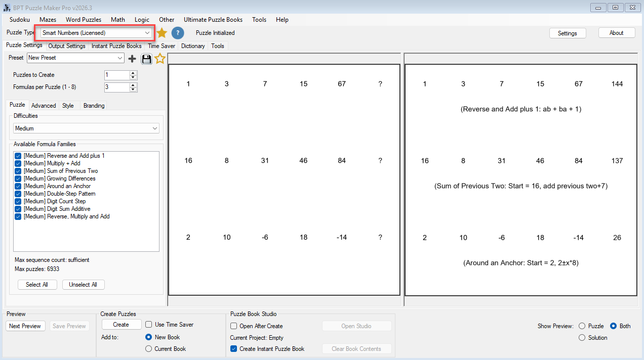The width and height of the screenshot is (644, 360).
Task: Switch to Dictionary tab
Action: [193, 46]
